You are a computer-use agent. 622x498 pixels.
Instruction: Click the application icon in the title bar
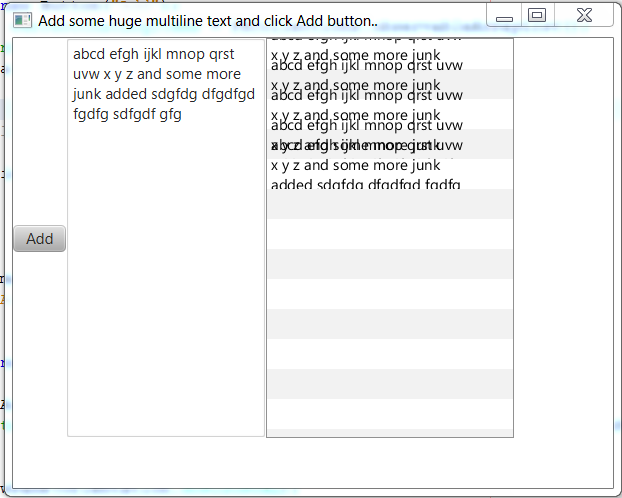(22, 20)
